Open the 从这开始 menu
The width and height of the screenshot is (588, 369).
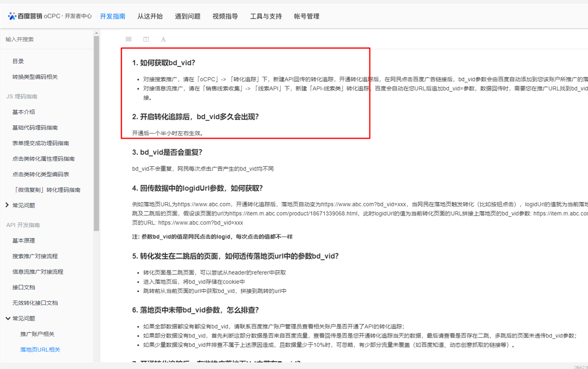150,17
